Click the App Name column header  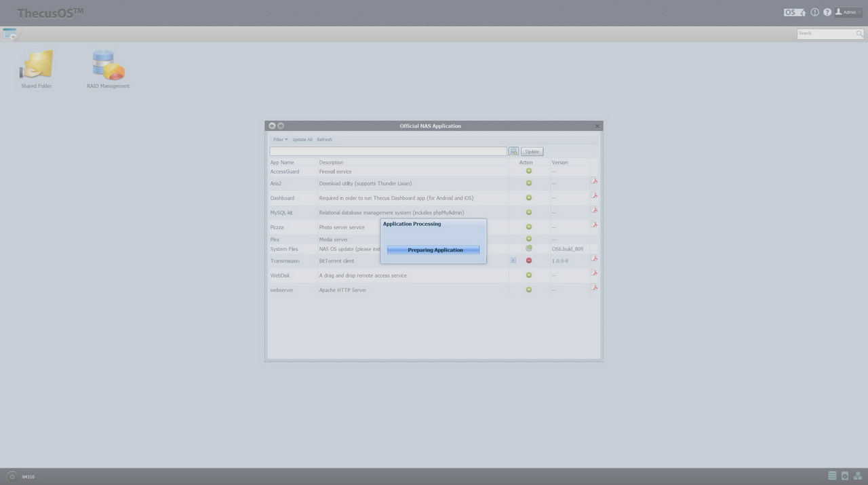tap(282, 162)
